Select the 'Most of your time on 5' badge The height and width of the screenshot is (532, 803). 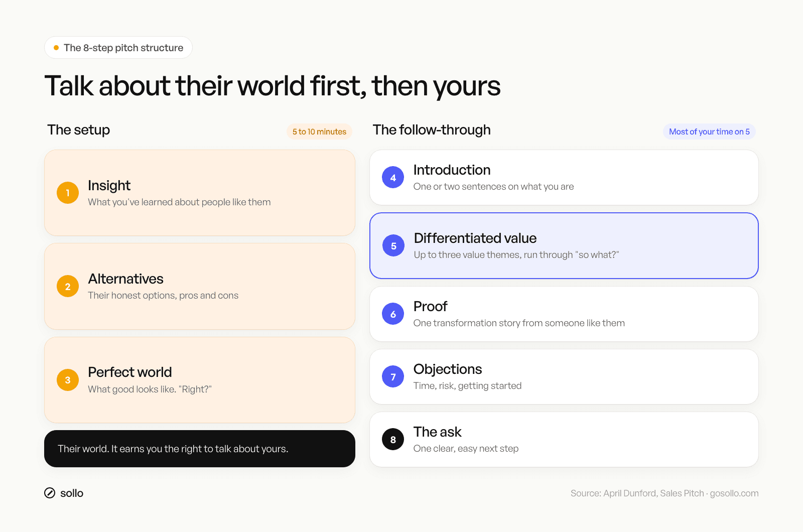point(709,131)
